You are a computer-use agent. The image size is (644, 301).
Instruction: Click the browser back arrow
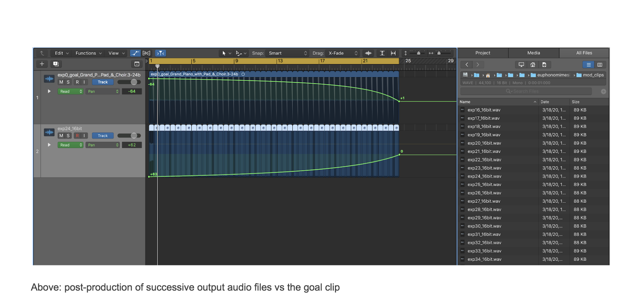click(x=467, y=65)
